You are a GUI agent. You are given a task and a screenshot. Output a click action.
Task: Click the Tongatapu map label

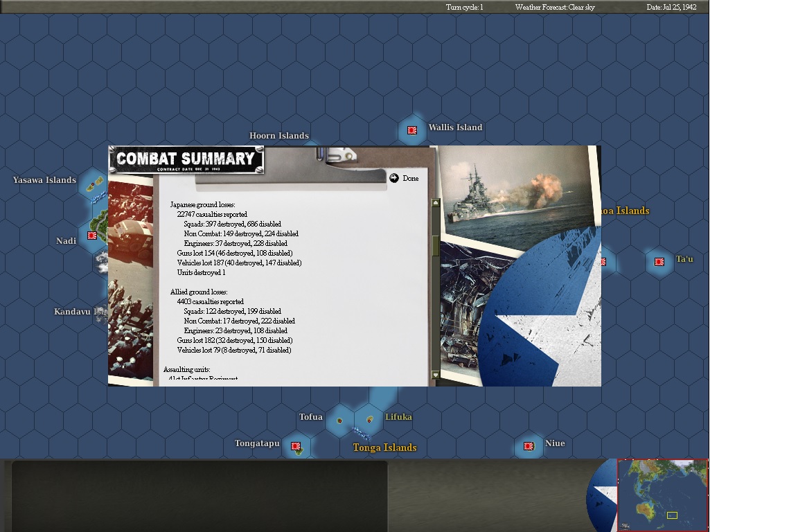257,443
